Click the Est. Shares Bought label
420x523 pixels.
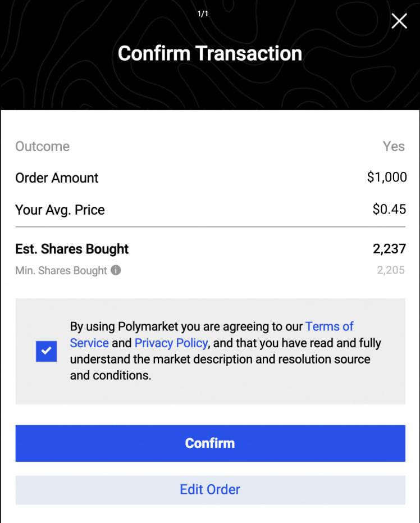[72, 249]
